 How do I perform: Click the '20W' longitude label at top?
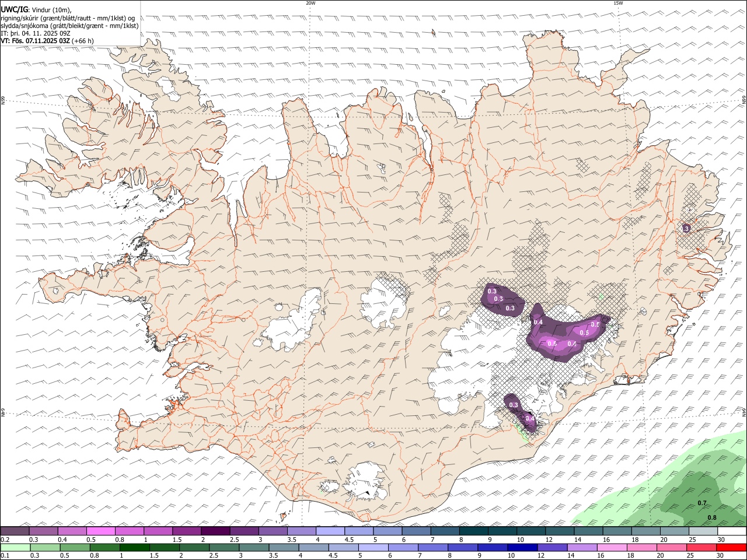[310, 3]
